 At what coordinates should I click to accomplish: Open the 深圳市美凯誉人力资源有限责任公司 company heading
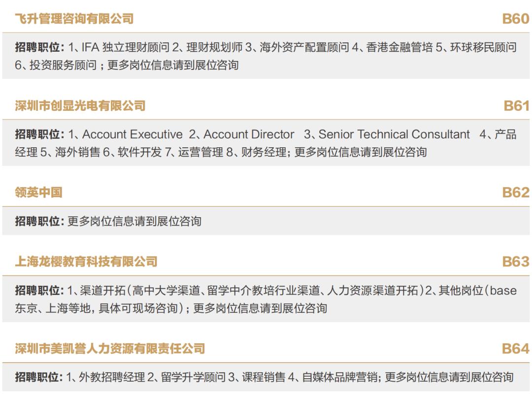(x=110, y=349)
